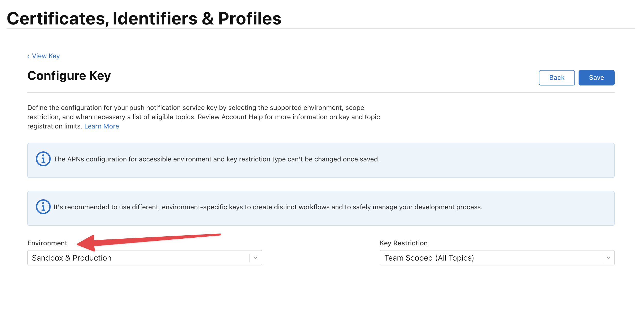644x311 pixels.
Task: Open the Learn More link
Action: [102, 126]
